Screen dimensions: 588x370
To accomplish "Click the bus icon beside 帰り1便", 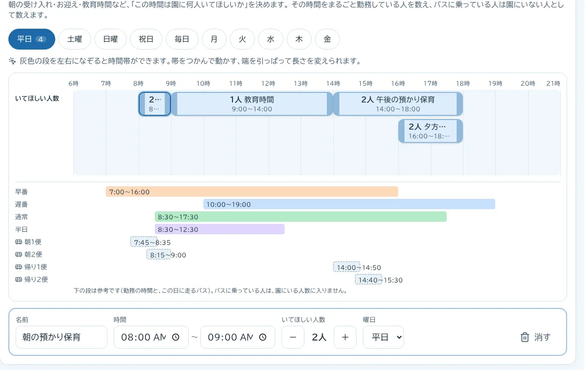I will point(18,267).
